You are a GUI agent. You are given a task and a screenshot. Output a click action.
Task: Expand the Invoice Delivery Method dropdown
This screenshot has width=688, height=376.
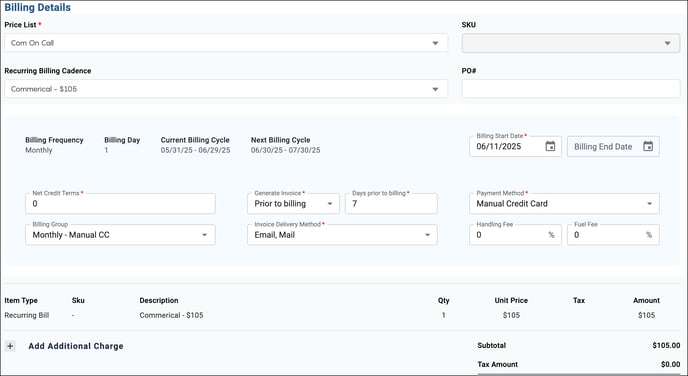click(342, 235)
